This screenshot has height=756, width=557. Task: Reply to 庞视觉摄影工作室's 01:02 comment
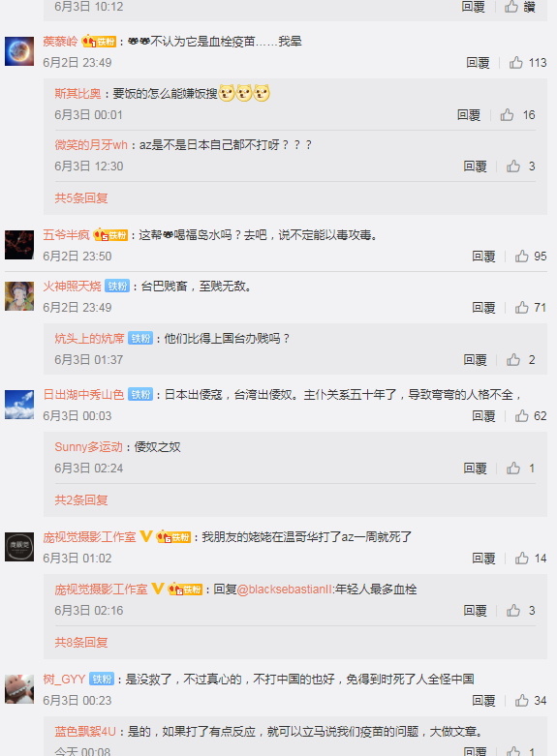pos(483,559)
